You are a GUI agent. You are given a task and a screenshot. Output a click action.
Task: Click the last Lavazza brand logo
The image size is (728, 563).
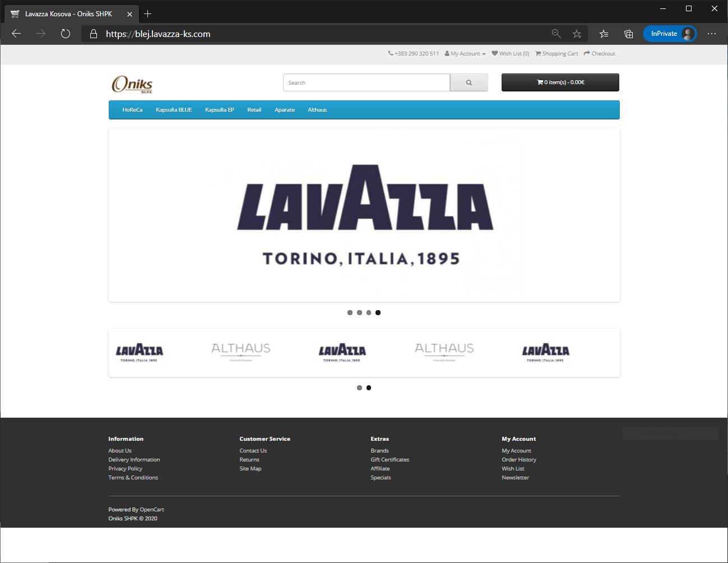click(x=546, y=353)
